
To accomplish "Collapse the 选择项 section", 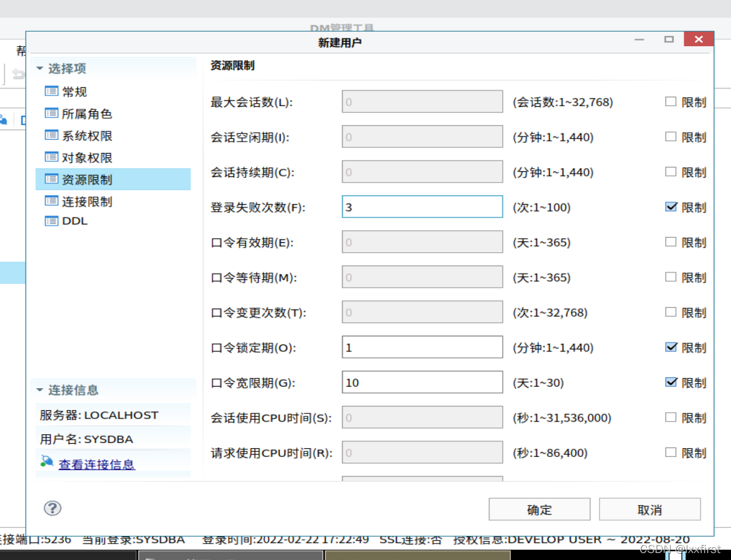I will 40,68.
